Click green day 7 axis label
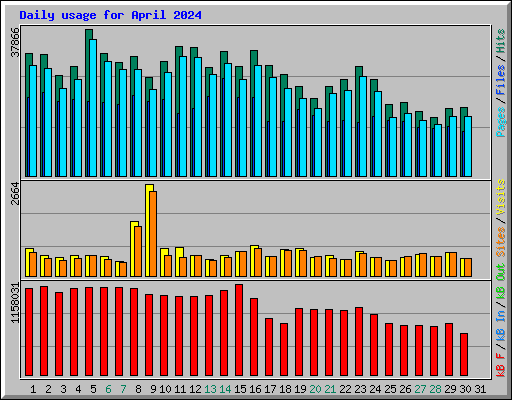512x400 pixels. point(123,389)
